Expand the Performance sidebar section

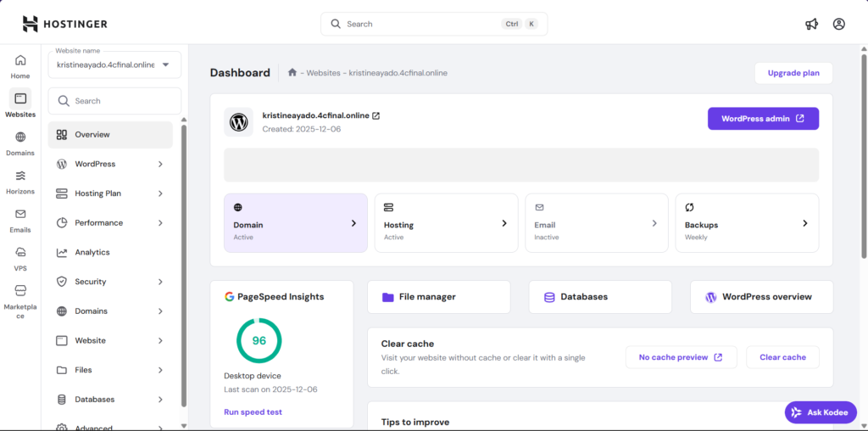110,223
